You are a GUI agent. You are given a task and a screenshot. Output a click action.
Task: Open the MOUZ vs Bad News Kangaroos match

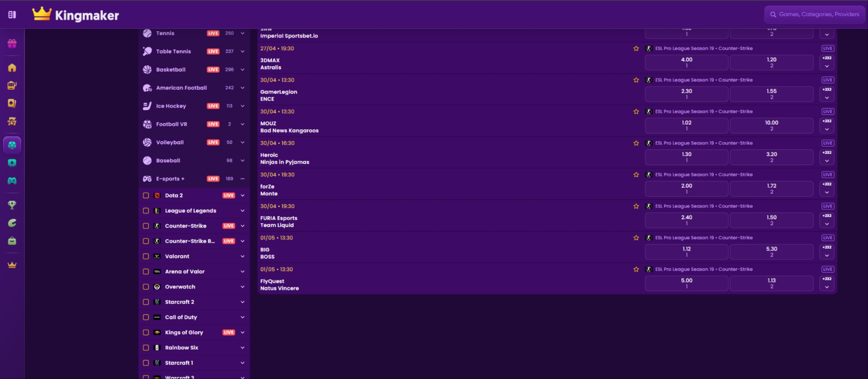pos(289,127)
